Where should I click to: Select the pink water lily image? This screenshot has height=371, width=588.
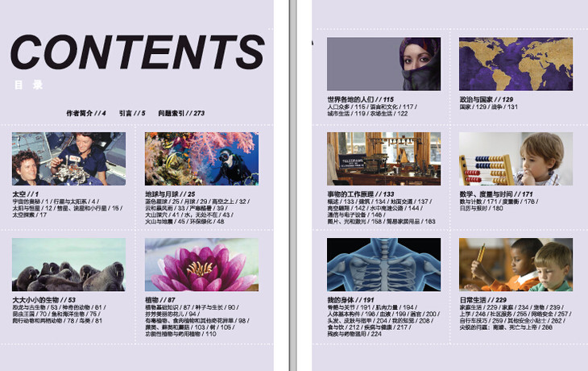201,265
